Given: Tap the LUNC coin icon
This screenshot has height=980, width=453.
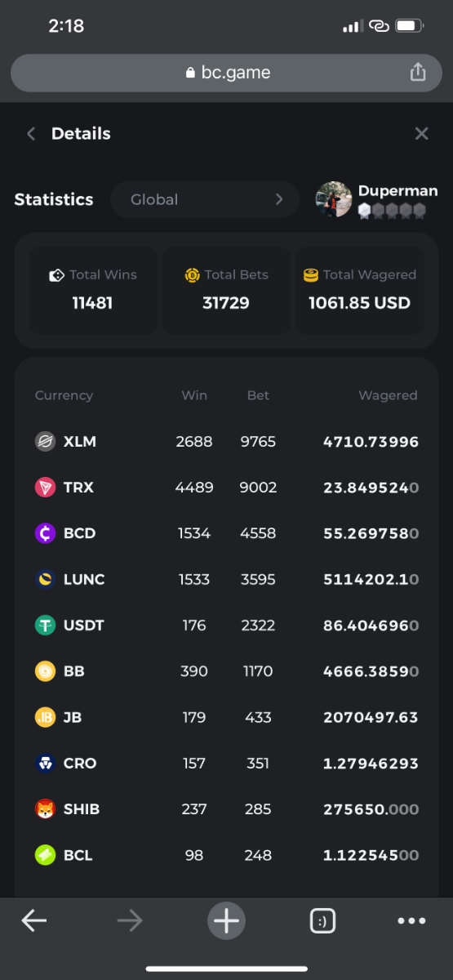Looking at the screenshot, I should [x=45, y=579].
